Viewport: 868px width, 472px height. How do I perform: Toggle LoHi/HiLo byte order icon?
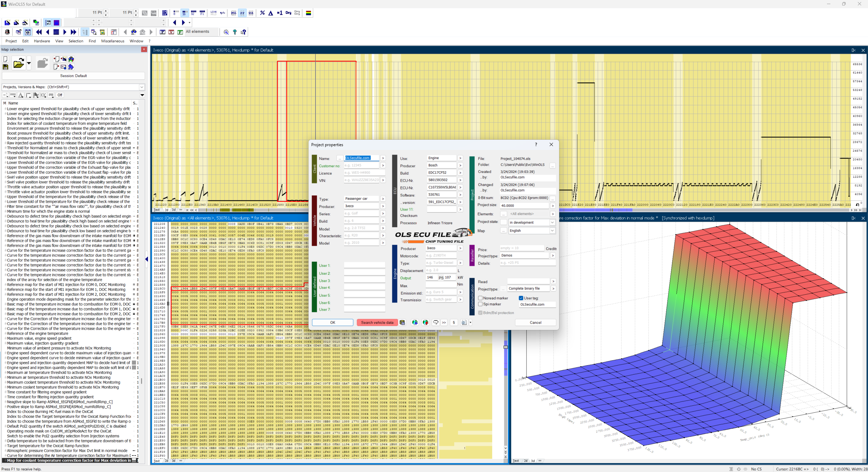coord(213,13)
